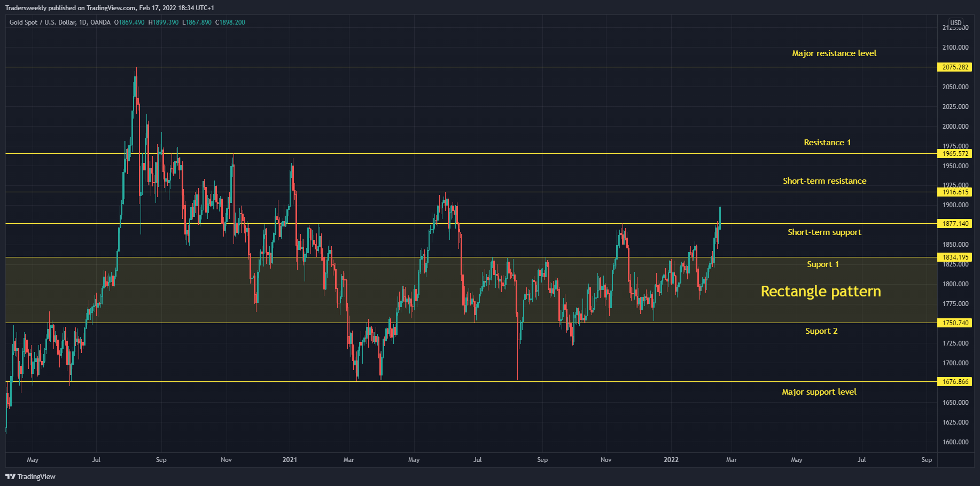Click the Suport 1 label

click(823, 264)
